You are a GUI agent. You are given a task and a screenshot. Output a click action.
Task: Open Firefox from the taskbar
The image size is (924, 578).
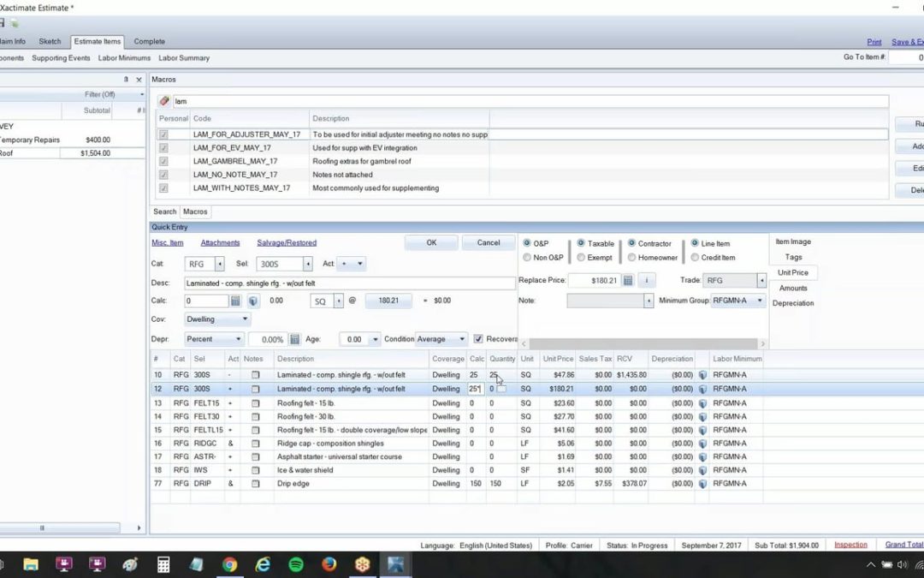pyautogui.click(x=329, y=564)
